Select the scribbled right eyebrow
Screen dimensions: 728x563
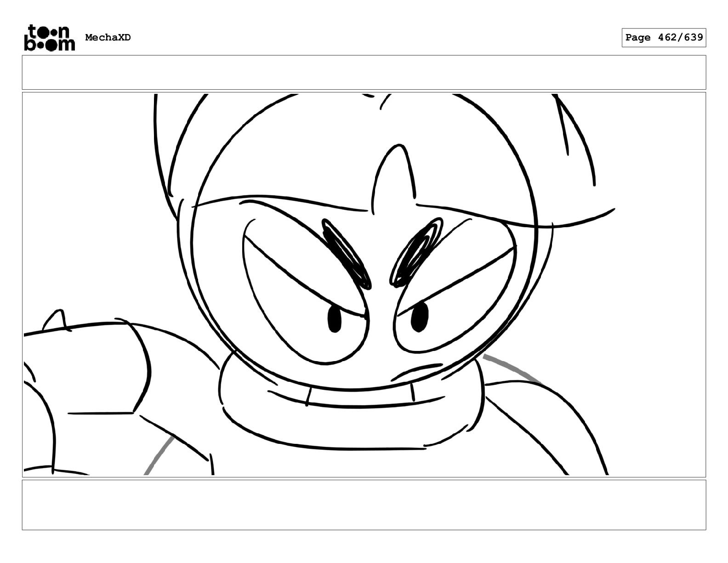[416, 252]
